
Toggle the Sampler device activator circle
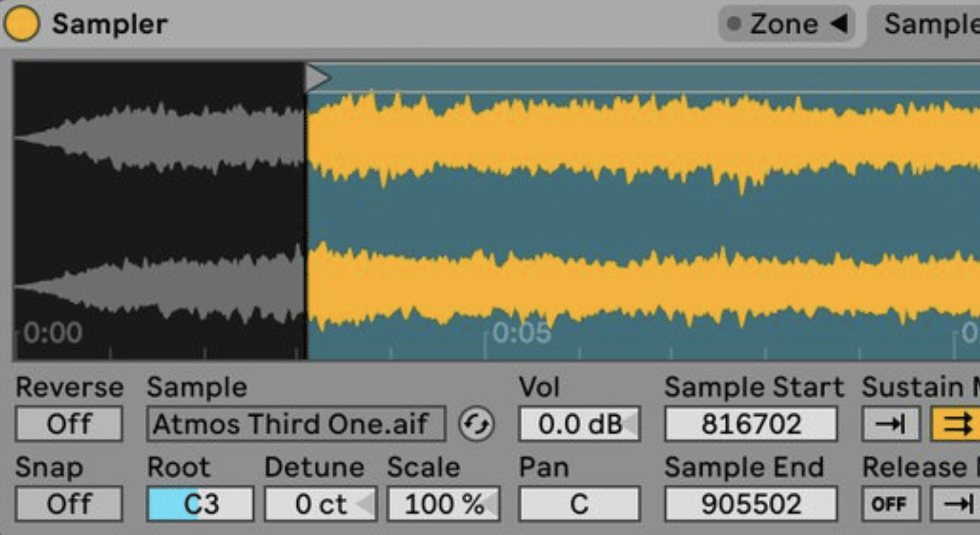point(21,23)
